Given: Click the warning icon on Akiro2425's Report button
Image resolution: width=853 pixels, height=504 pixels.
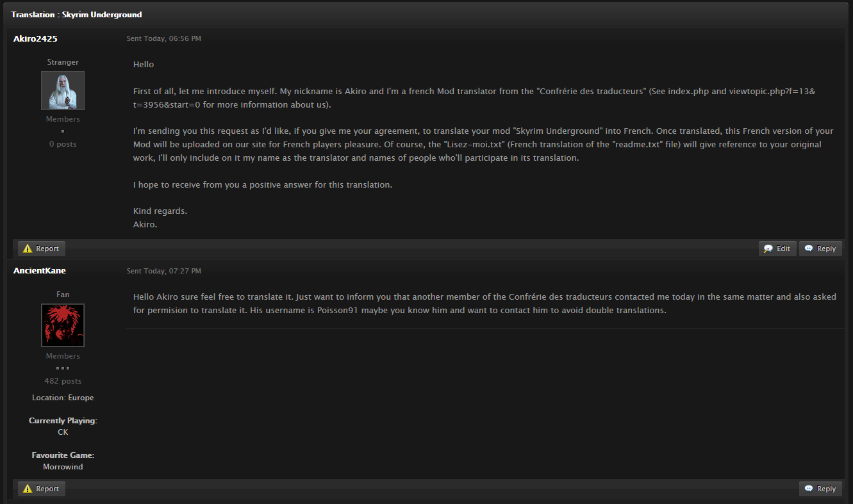Looking at the screenshot, I should coord(28,248).
